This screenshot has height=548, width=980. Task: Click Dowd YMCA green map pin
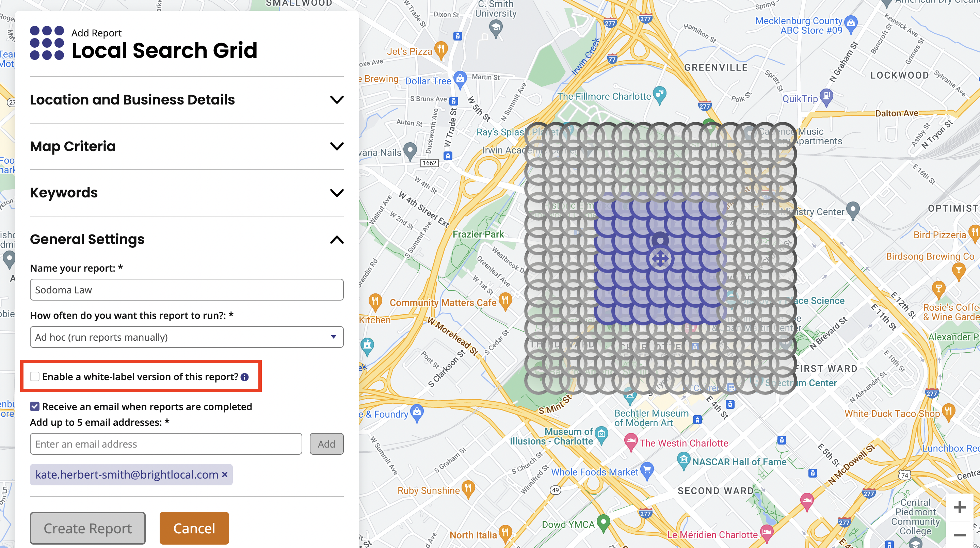click(604, 523)
